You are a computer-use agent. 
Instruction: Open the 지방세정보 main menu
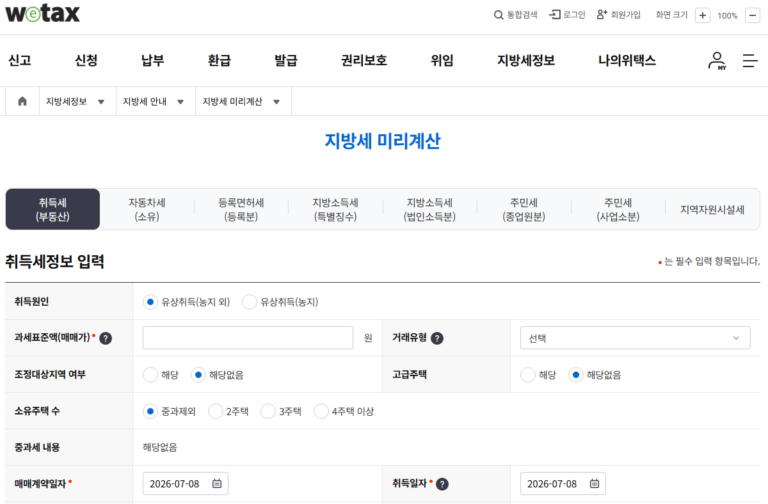(x=526, y=61)
